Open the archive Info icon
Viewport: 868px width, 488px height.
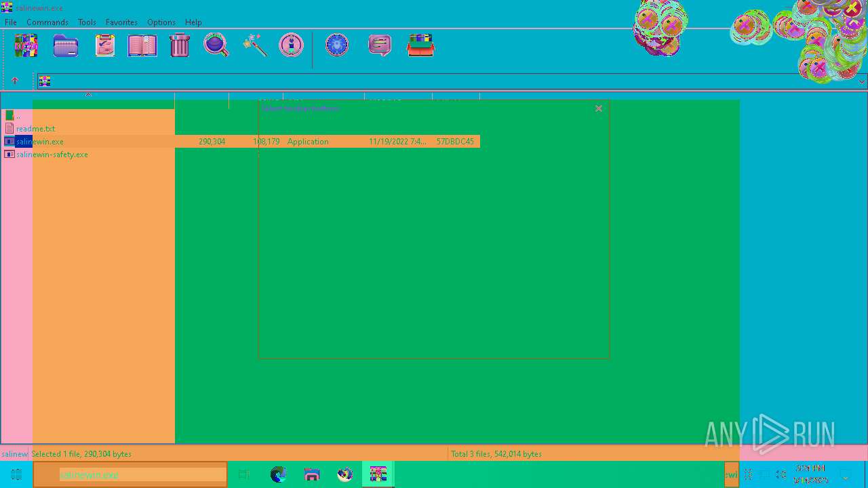click(292, 46)
